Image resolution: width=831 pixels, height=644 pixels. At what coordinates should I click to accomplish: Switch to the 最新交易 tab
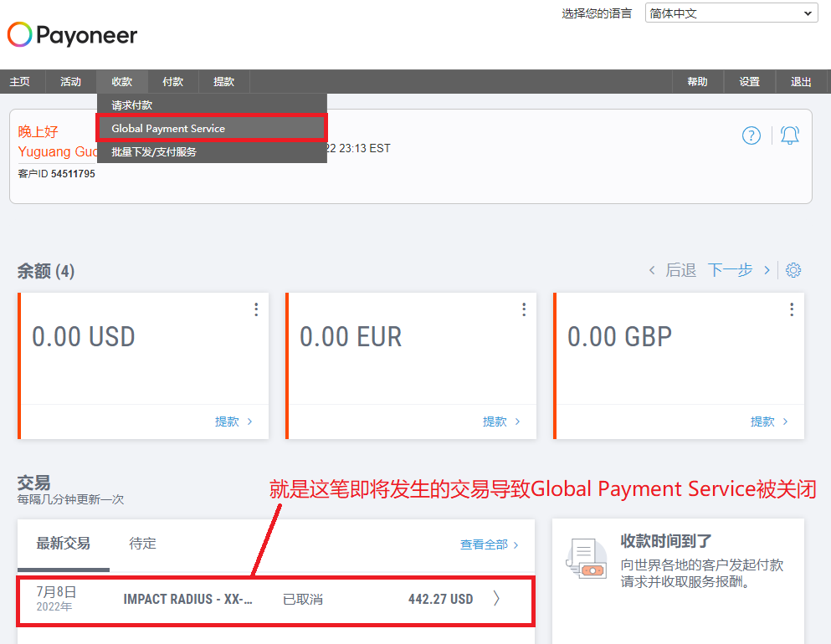pyautogui.click(x=63, y=544)
